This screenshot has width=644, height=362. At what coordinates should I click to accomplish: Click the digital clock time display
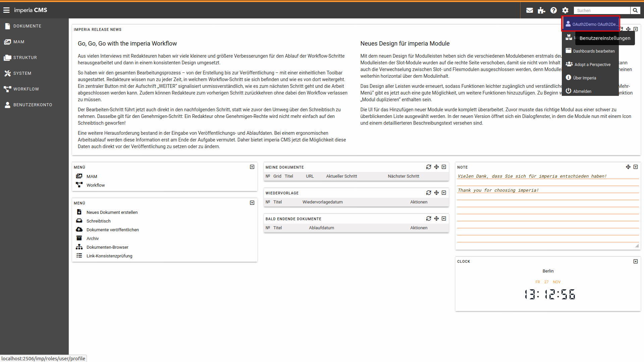pos(550,295)
